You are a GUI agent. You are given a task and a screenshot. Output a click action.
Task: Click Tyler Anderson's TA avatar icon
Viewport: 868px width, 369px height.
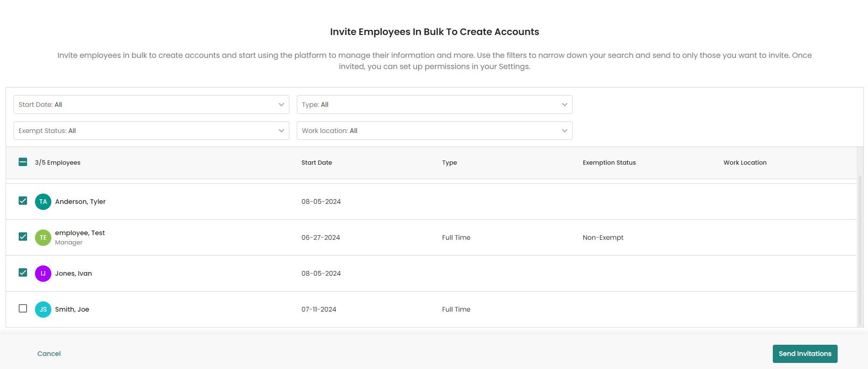(43, 202)
